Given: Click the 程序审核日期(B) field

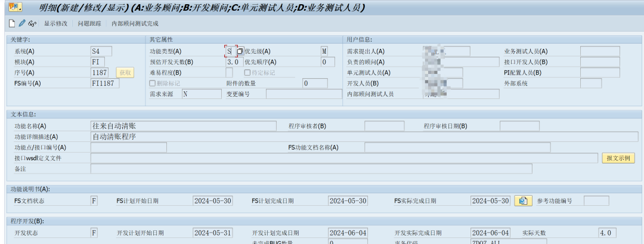Looking at the screenshot, I should [x=519, y=126].
